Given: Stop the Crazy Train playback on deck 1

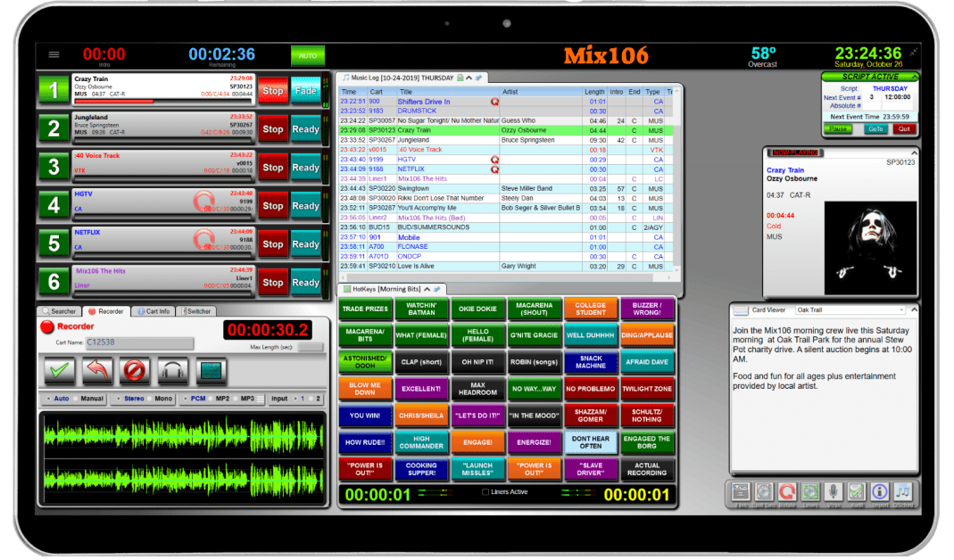Looking at the screenshot, I should (272, 89).
